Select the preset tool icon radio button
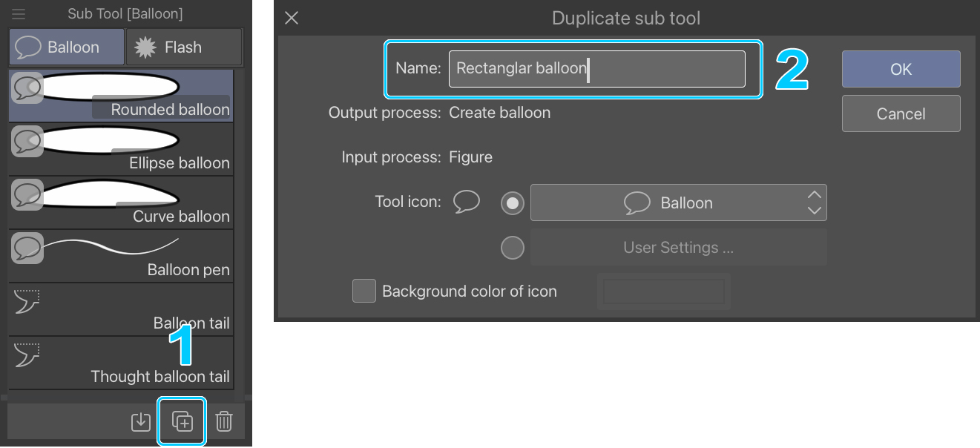This screenshot has height=448, width=980. 513,203
